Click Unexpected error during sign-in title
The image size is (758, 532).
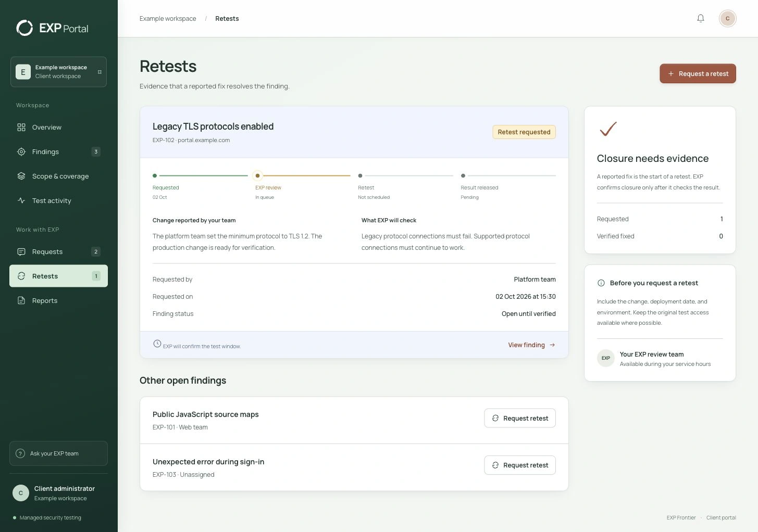pos(208,462)
